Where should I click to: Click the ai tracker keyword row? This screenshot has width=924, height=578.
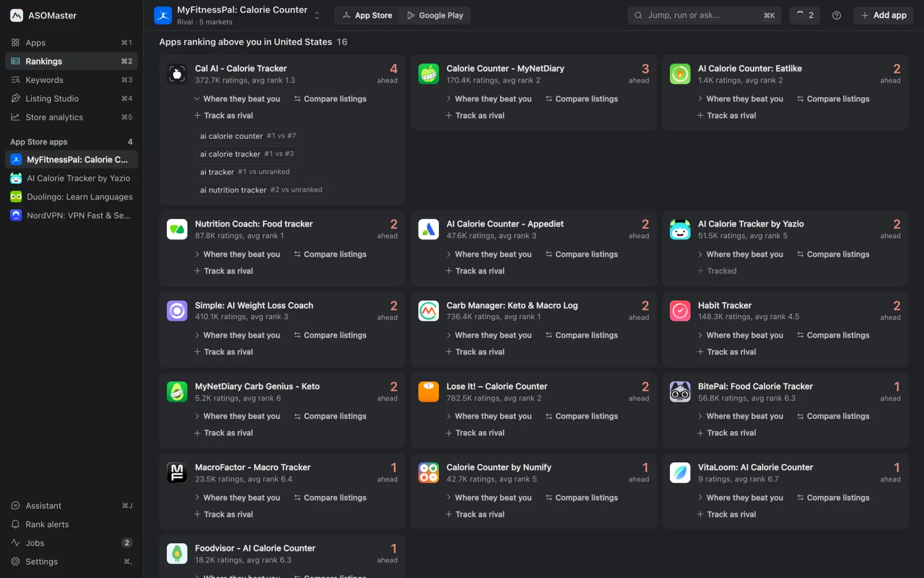[245, 172]
